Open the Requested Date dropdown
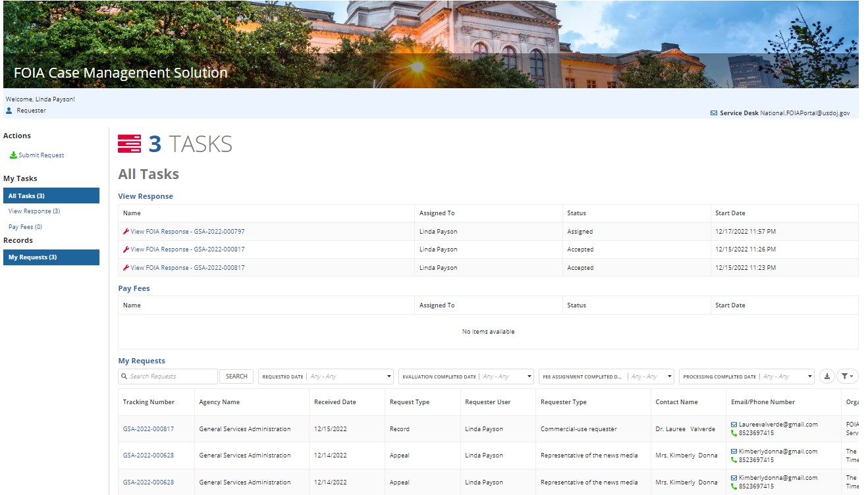 (x=388, y=376)
